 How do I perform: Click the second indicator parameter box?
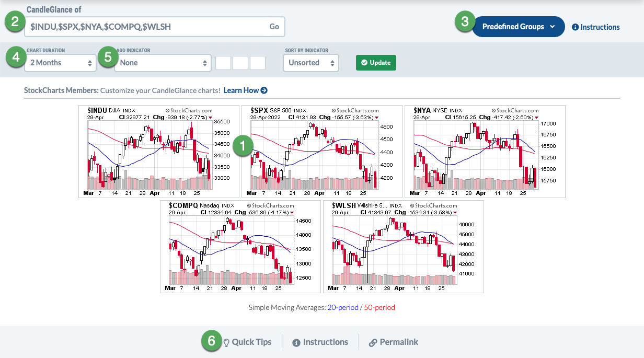[240, 63]
